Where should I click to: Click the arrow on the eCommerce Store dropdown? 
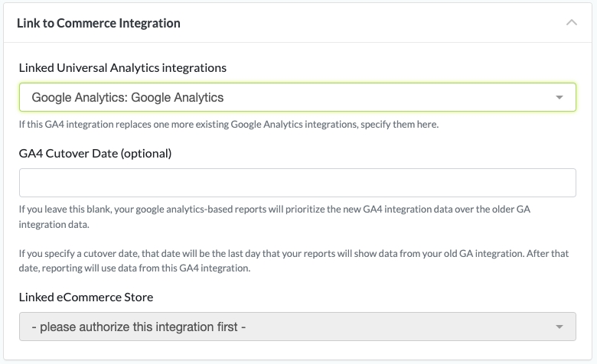click(x=560, y=327)
